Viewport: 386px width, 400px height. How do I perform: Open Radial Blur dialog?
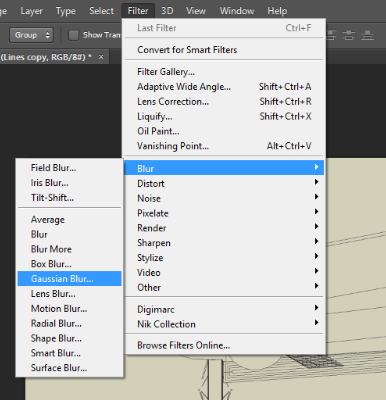(x=69, y=323)
